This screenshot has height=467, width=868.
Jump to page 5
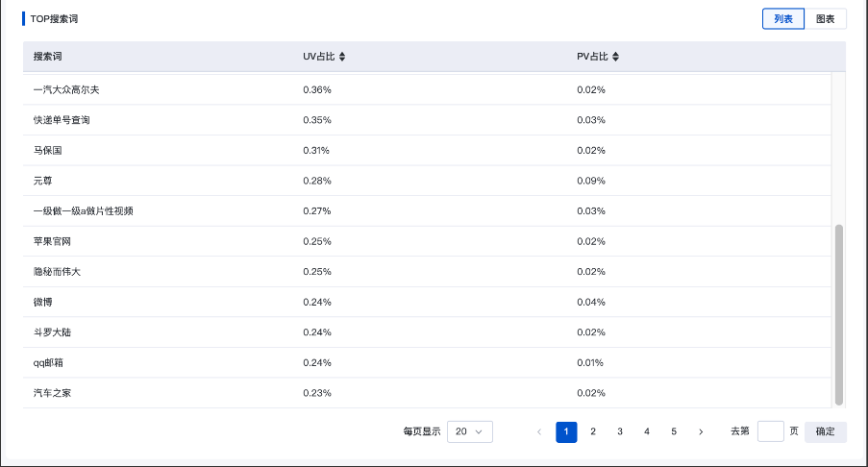674,432
